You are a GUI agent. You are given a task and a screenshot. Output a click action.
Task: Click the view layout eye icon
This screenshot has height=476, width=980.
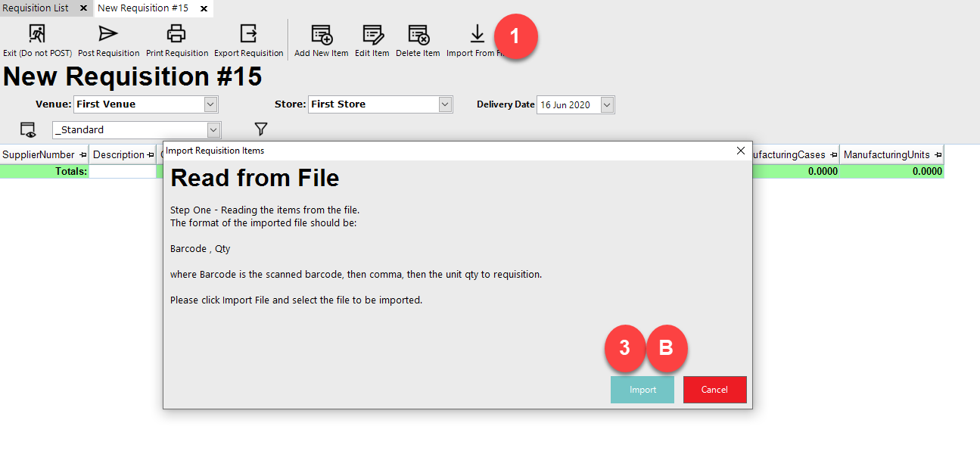click(28, 129)
